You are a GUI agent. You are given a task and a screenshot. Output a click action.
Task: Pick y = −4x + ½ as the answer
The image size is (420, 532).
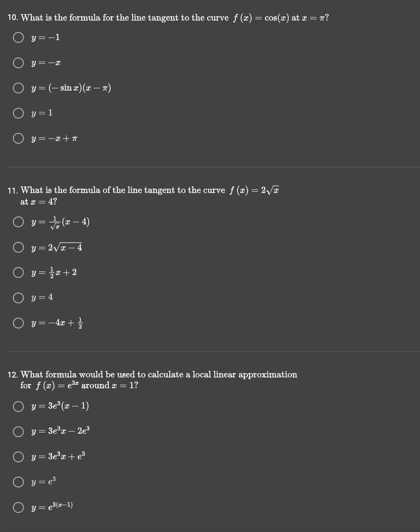[18, 323]
